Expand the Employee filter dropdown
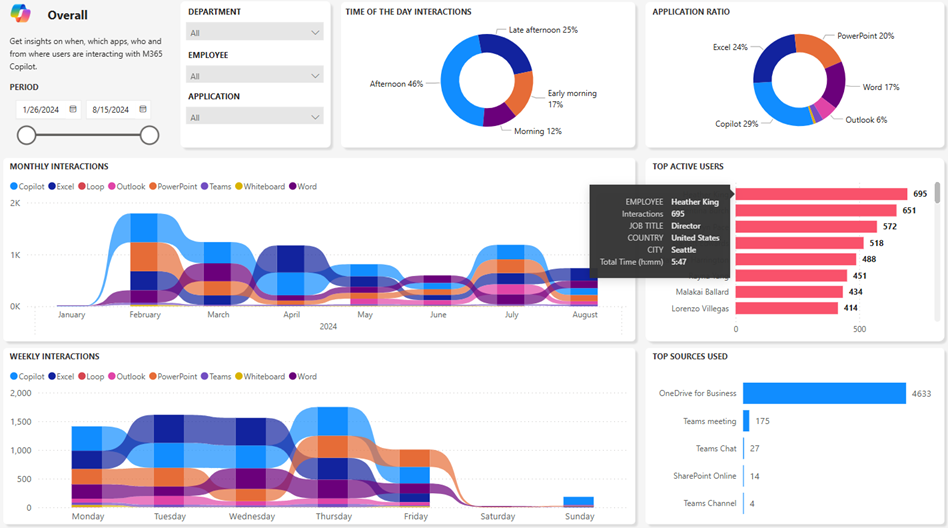 pos(255,76)
